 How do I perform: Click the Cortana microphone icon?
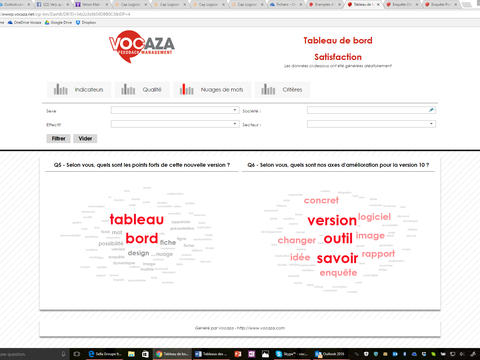point(63,354)
